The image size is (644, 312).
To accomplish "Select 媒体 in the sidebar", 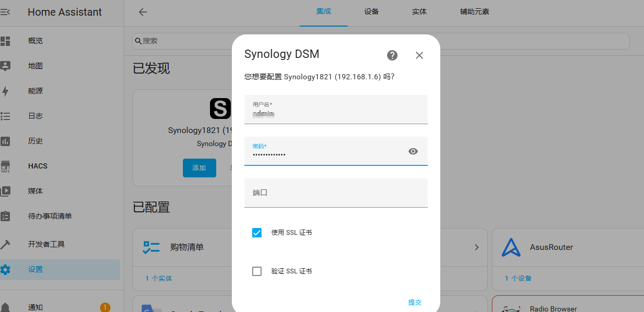I will [x=35, y=191].
